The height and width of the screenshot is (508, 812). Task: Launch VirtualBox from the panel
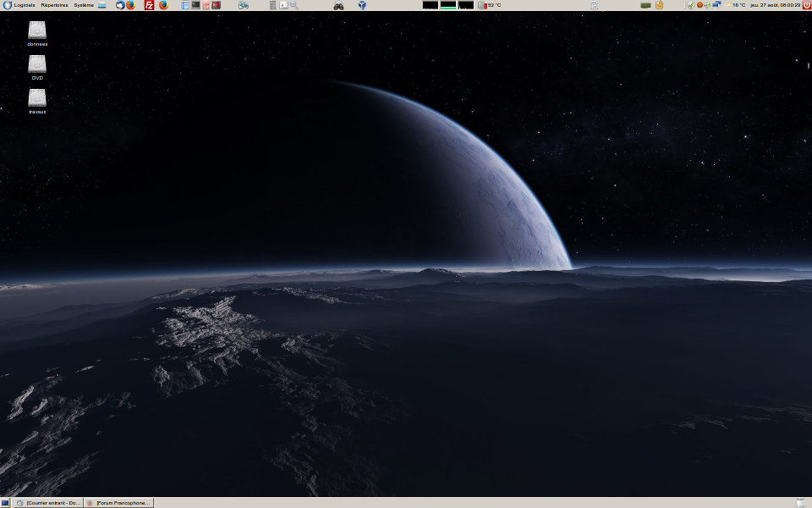click(362, 5)
